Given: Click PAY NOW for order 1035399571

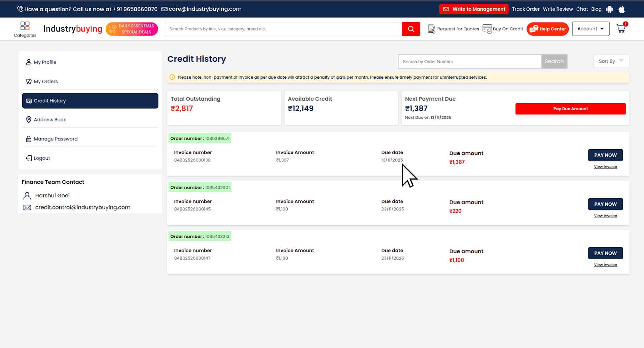Looking at the screenshot, I should 605,155.
